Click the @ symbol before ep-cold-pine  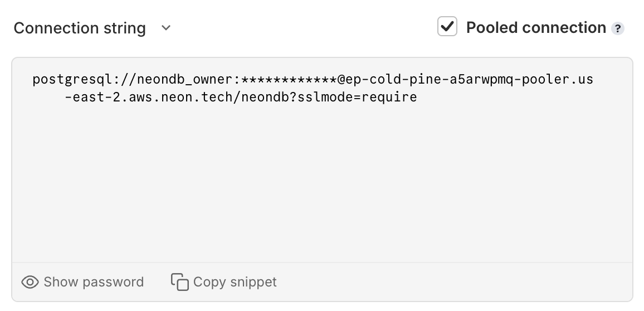(341, 79)
